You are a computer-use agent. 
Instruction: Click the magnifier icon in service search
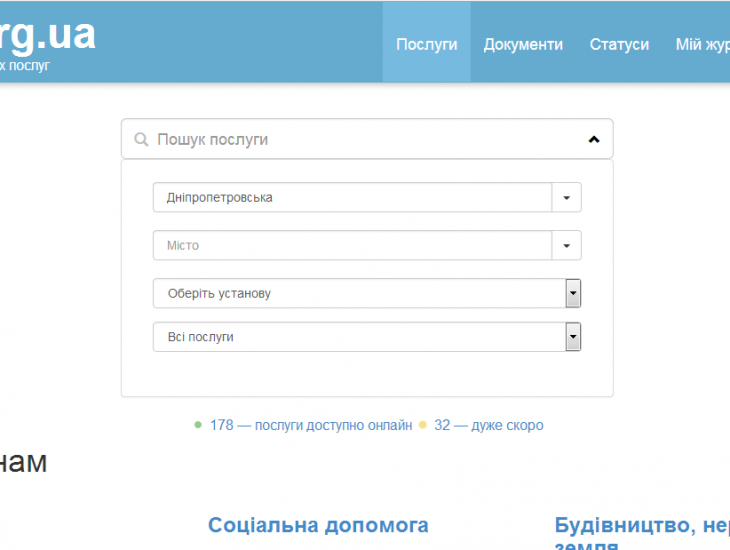pyautogui.click(x=142, y=140)
